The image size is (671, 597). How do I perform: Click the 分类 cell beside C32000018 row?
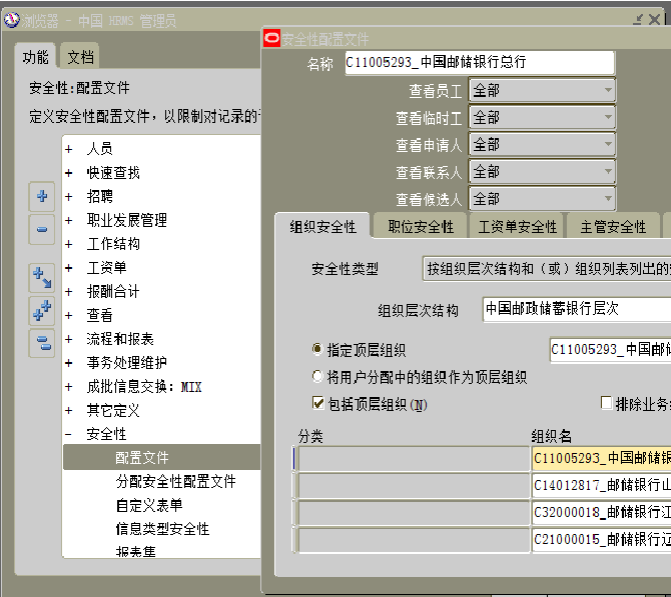click(414, 513)
